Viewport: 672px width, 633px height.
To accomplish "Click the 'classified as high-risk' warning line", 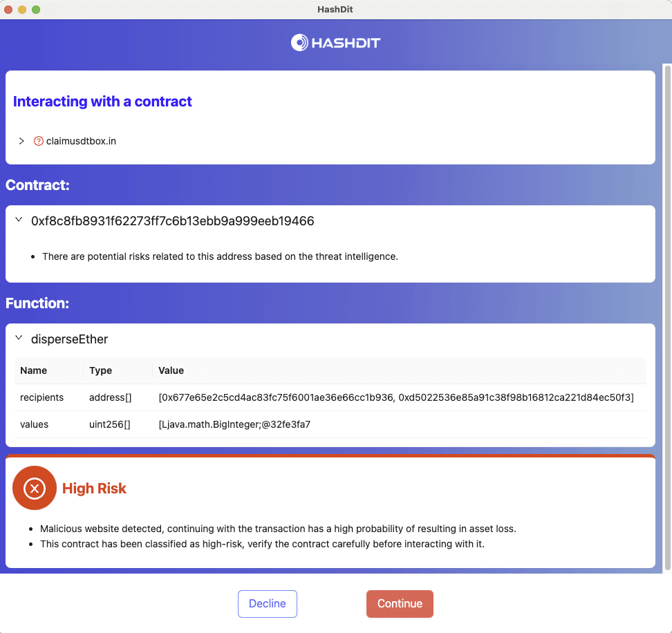I will coord(262,544).
